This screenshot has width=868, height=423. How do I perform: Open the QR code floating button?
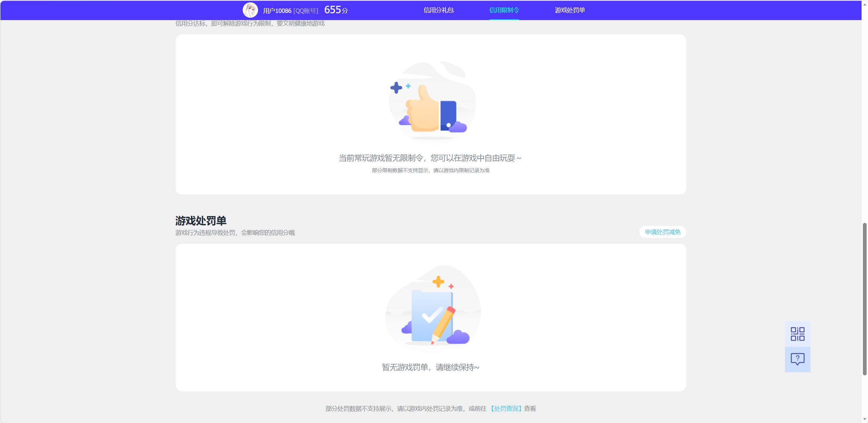coord(798,334)
